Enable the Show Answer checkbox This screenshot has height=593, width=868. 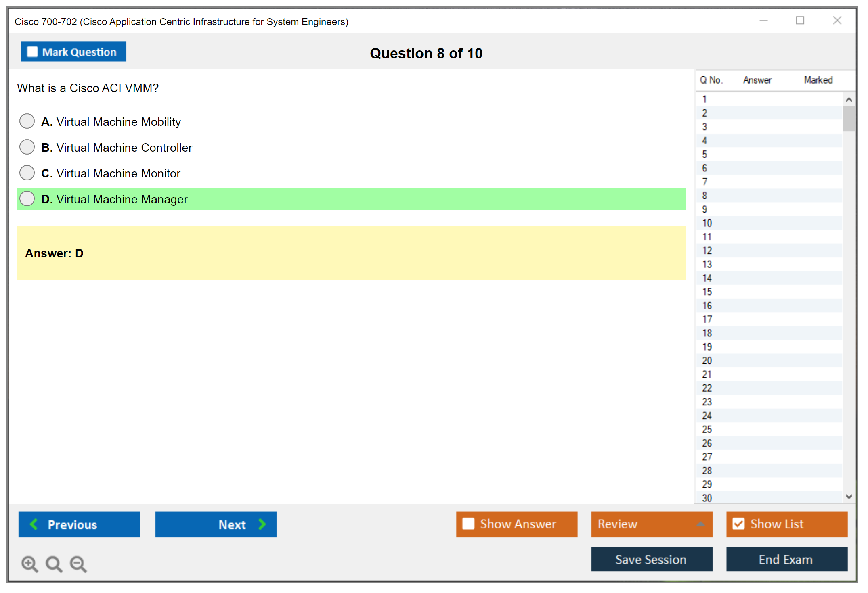tap(468, 524)
